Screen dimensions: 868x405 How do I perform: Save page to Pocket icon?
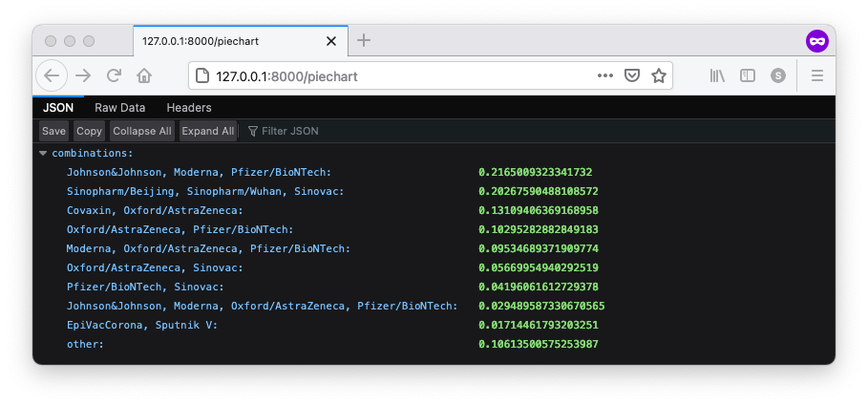tap(632, 75)
